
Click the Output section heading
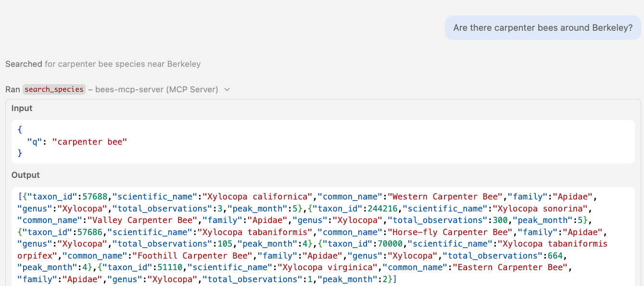click(25, 175)
